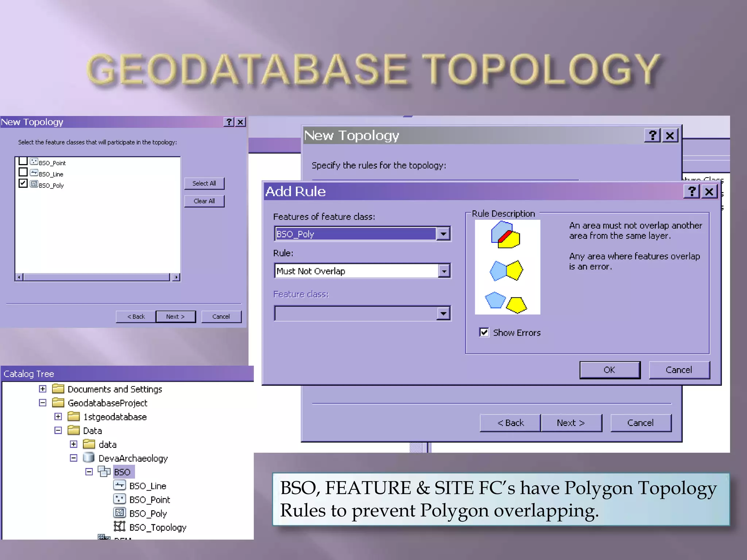Click GeodatabaseProject folder icon
The image size is (747, 560).
click(58, 402)
